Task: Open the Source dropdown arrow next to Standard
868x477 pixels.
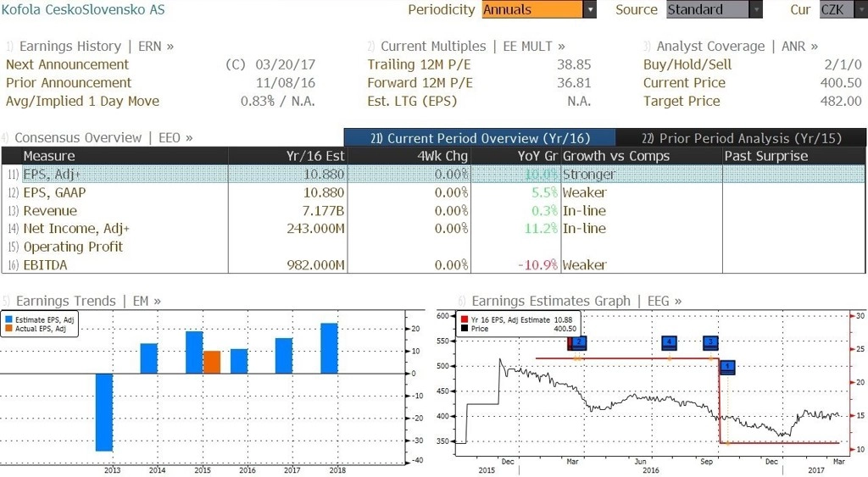Action: pyautogui.click(x=755, y=9)
